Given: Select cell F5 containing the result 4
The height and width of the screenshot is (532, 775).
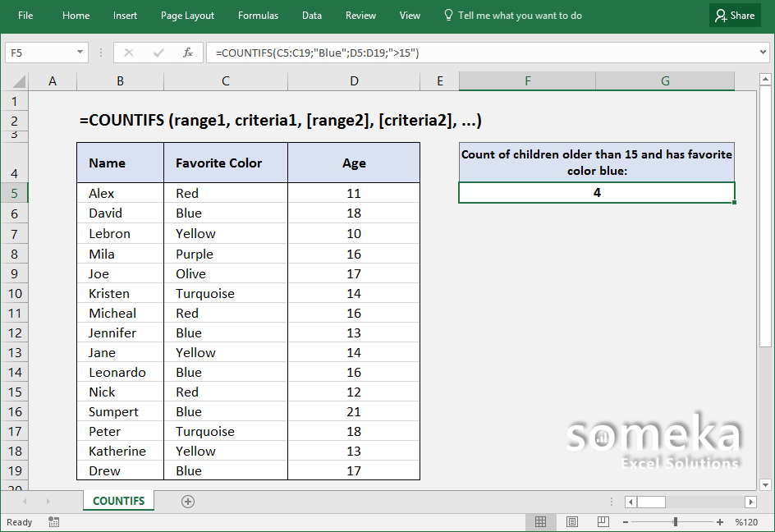Looking at the screenshot, I should point(596,192).
